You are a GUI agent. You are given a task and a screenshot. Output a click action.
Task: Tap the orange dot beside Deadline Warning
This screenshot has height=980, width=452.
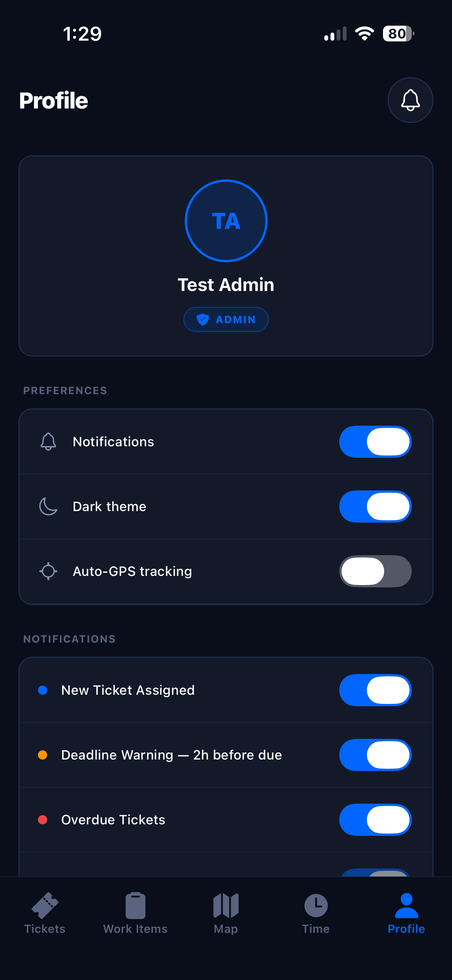coord(43,755)
